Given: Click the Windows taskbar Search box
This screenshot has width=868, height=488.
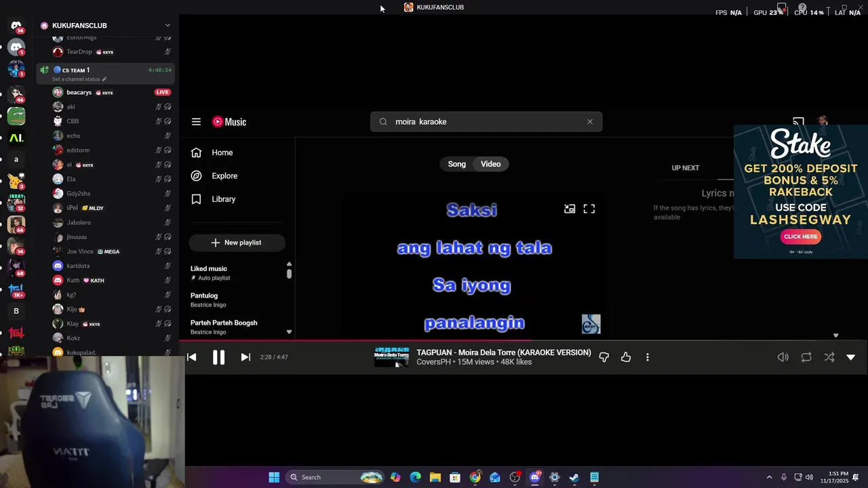Looking at the screenshot, I should point(336,477).
